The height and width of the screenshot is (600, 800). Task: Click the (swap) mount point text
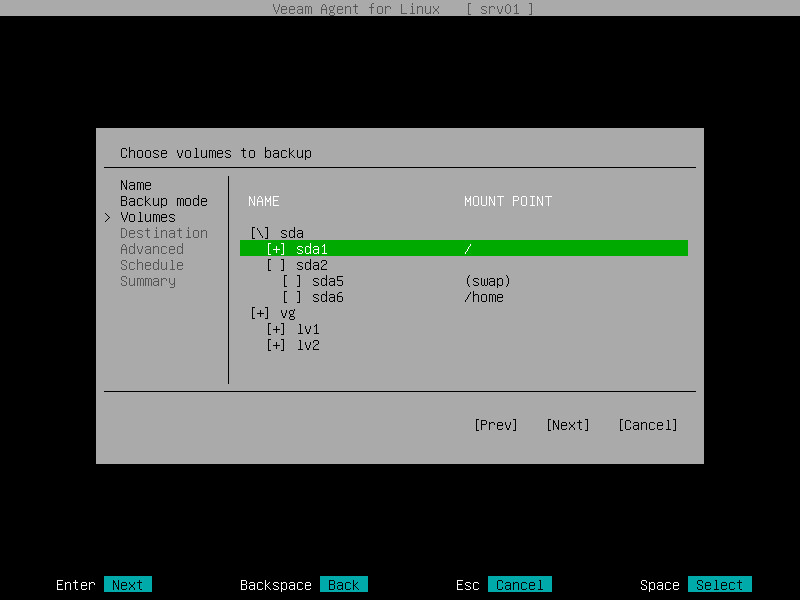488,281
